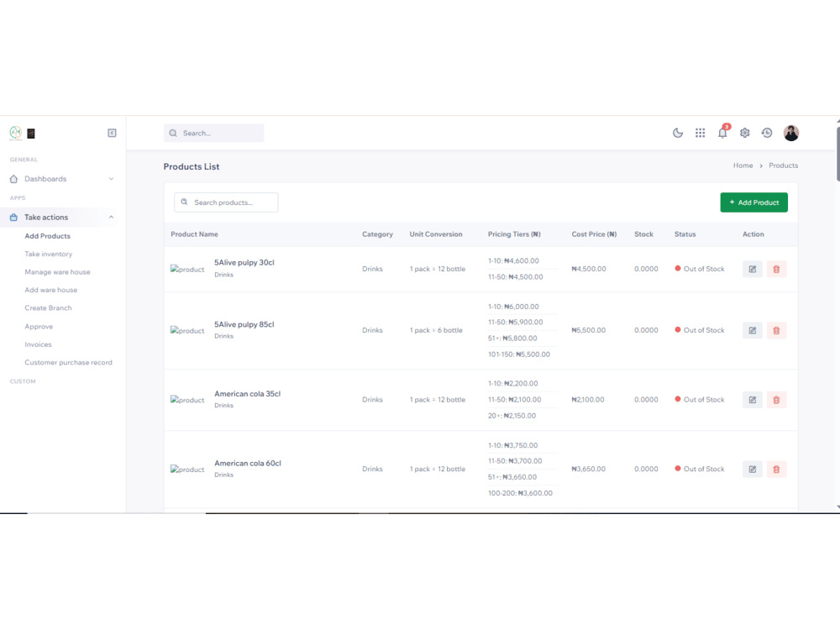Click the 5Alive pulpy 30cl product name
This screenshot has height=630, width=840.
[x=244, y=262]
